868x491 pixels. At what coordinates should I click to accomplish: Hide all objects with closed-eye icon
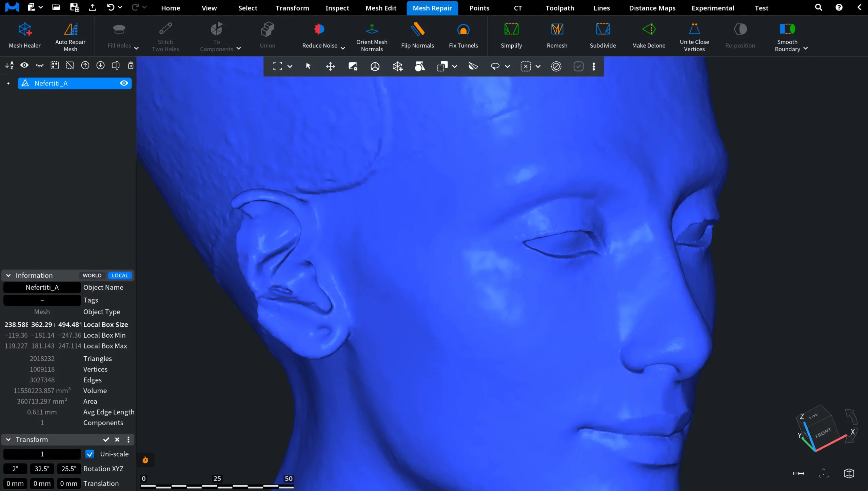pos(40,65)
